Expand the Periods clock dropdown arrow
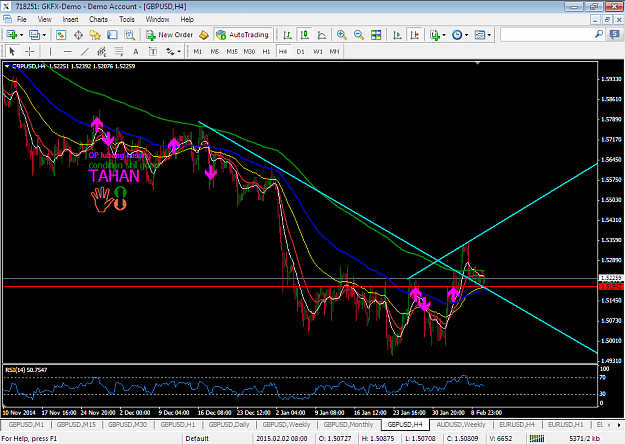 [466, 35]
